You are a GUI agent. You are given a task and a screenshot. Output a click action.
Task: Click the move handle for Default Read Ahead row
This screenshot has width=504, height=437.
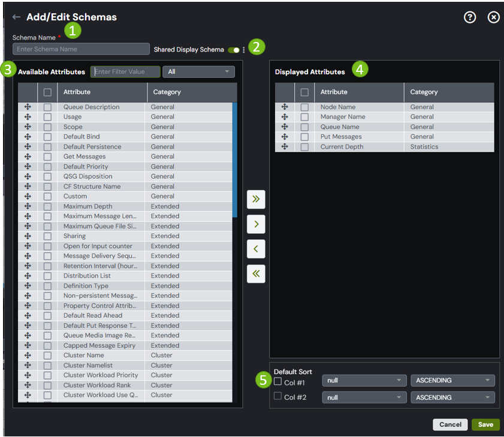tap(28, 315)
